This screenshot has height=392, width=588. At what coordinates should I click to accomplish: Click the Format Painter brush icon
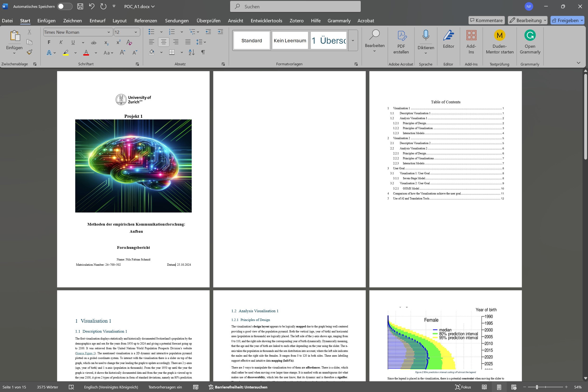pos(29,52)
